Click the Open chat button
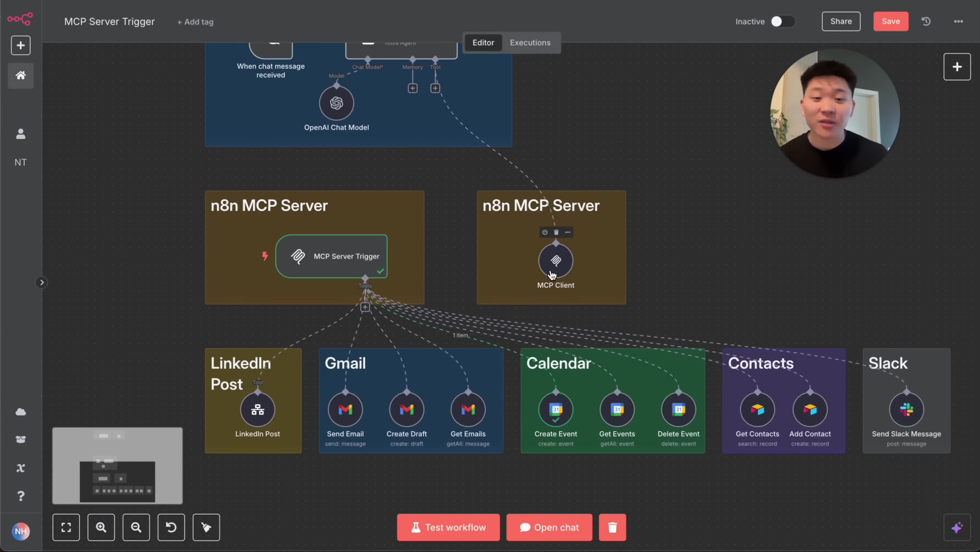 pyautogui.click(x=549, y=527)
